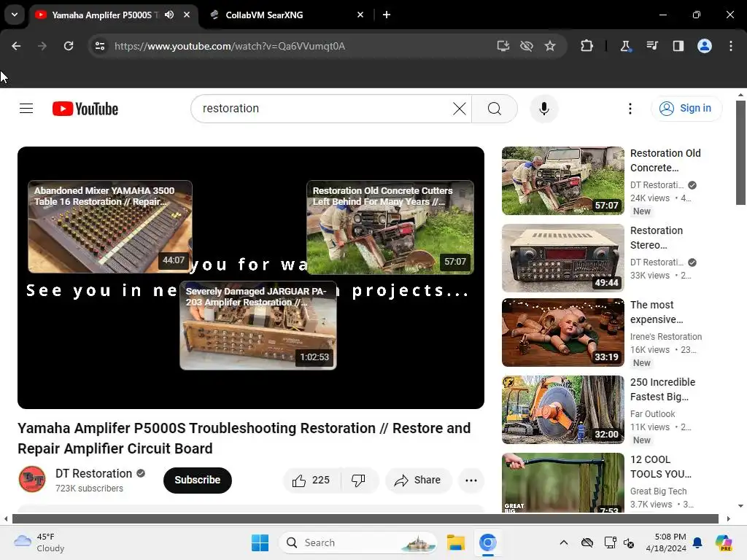Go to YouTube home via logo
This screenshot has height=560, width=747.
(x=85, y=109)
